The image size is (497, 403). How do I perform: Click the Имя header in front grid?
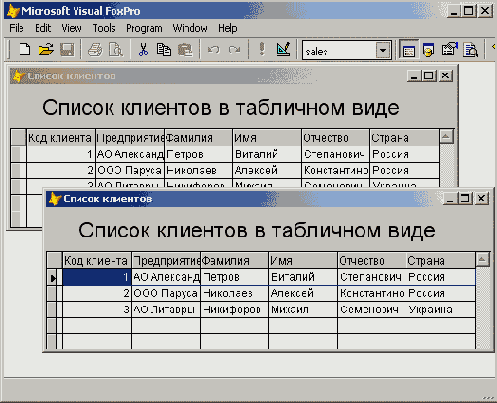coord(303,260)
